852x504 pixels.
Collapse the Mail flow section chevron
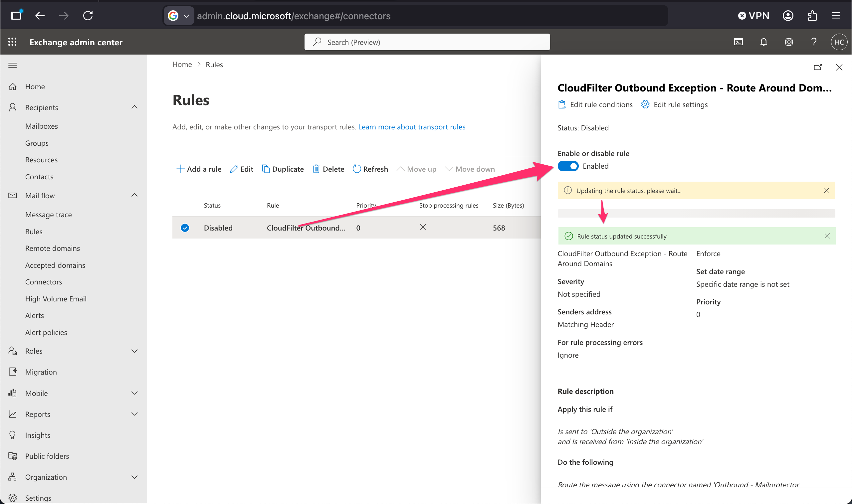click(x=134, y=195)
